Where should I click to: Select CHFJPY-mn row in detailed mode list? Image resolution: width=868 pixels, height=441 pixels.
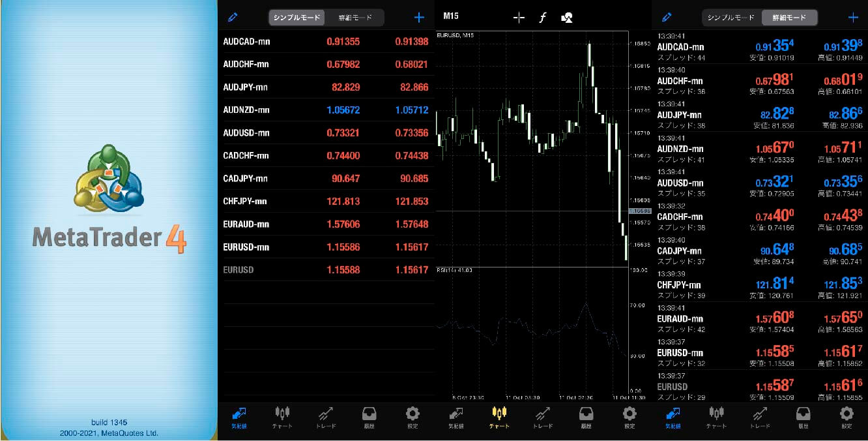(x=760, y=284)
